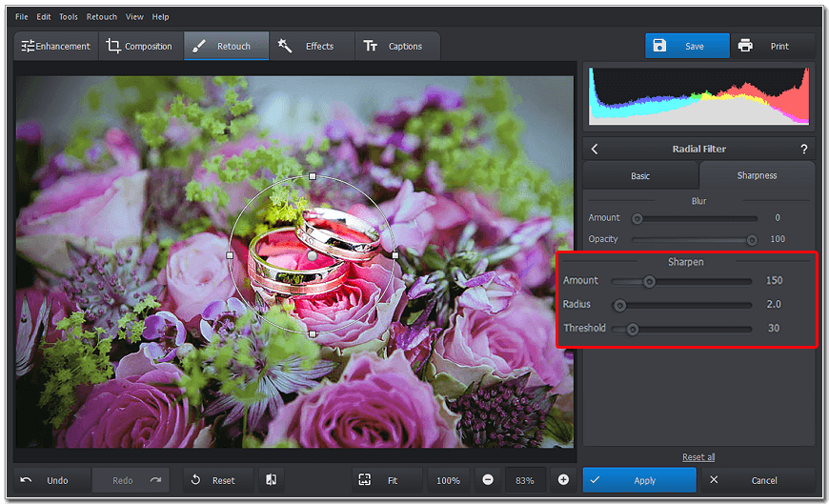This screenshot has width=829, height=504.
Task: Click the zoom out minus icon
Action: click(488, 479)
